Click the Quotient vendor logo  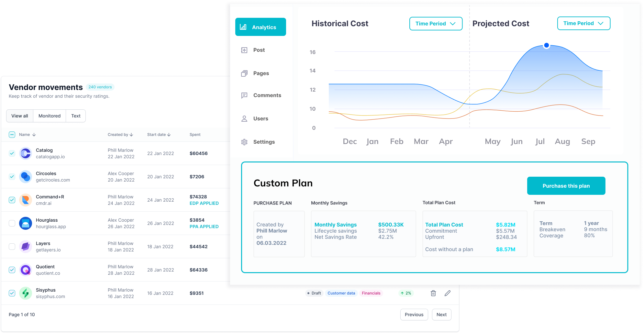point(26,270)
